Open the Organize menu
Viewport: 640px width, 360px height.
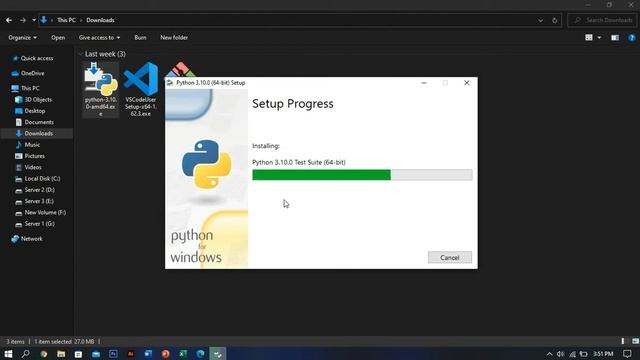(22, 38)
